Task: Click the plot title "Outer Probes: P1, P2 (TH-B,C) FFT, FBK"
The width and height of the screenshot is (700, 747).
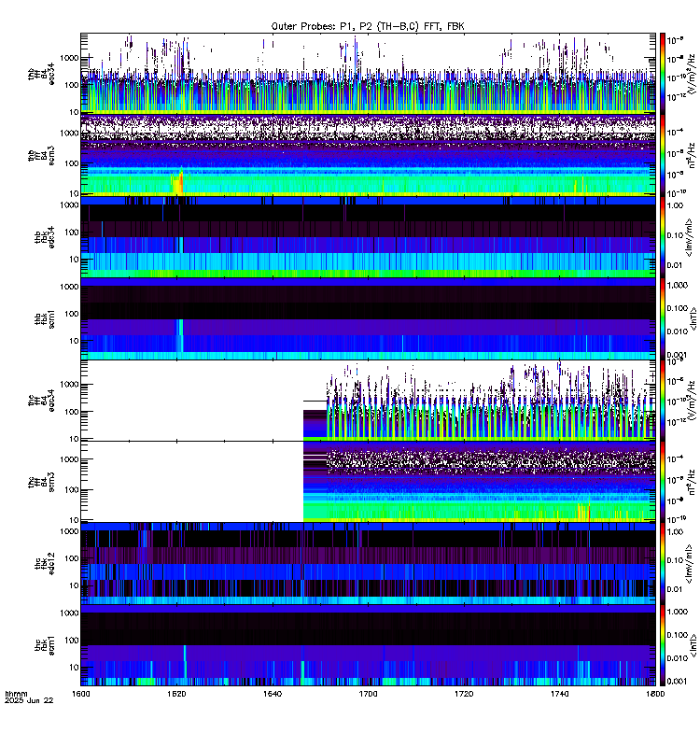Action: click(368, 27)
